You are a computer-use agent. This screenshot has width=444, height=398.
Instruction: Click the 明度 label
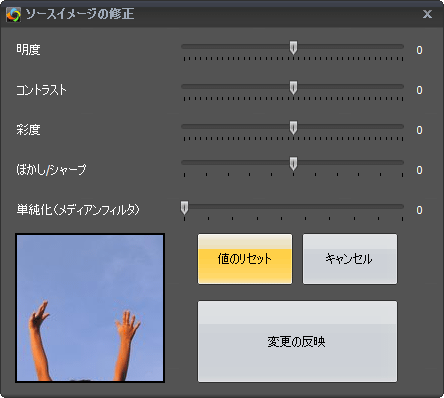click(28, 50)
